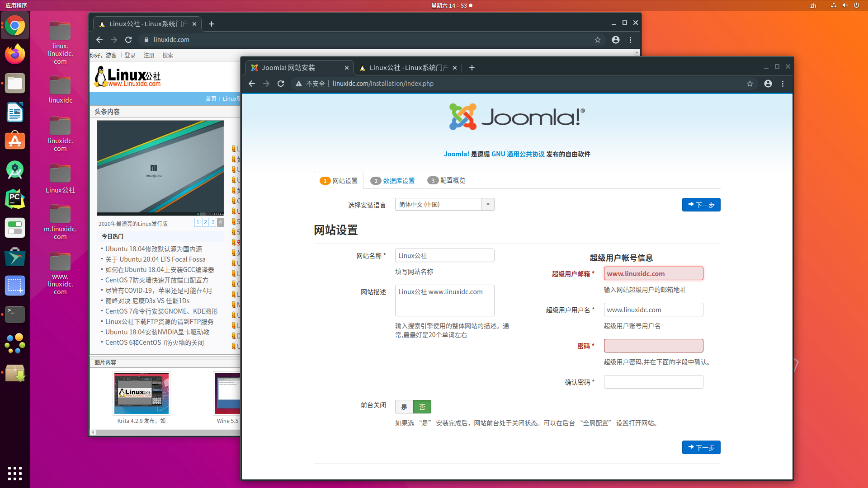Image resolution: width=868 pixels, height=488 pixels.
Task: Click the bottom 下一步 button
Action: [x=701, y=447]
